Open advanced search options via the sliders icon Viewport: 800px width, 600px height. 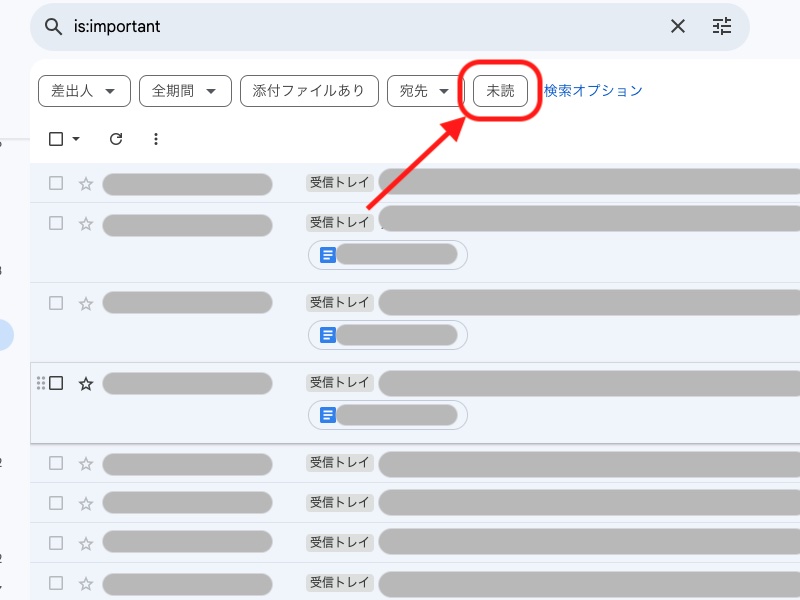[722, 26]
